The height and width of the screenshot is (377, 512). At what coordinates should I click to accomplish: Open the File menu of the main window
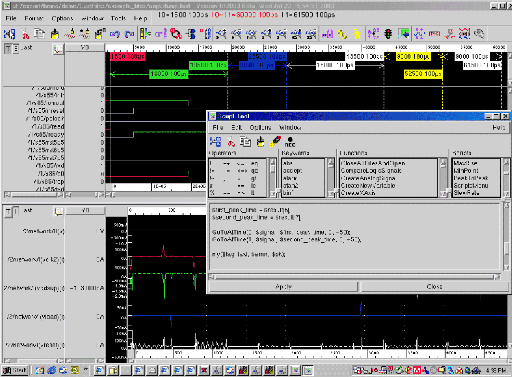(11, 18)
